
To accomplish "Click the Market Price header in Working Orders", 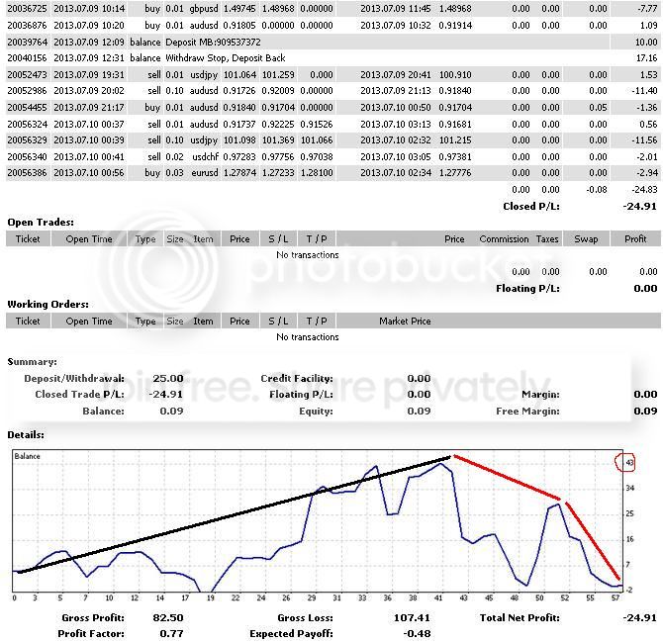I will [405, 322].
